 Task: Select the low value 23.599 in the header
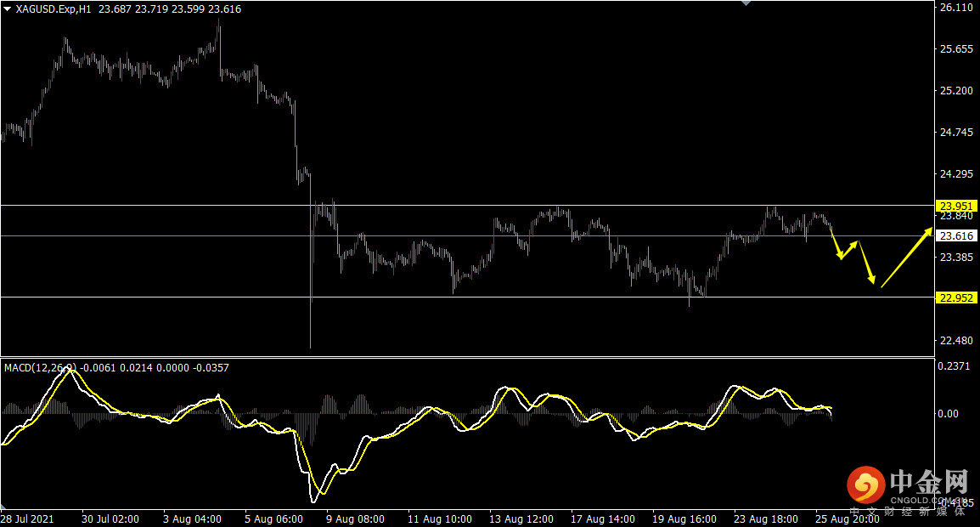[189, 8]
